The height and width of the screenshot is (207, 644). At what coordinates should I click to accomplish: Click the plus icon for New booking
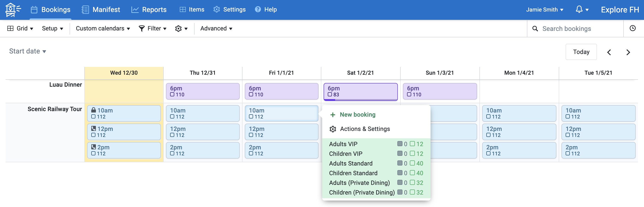coord(333,115)
